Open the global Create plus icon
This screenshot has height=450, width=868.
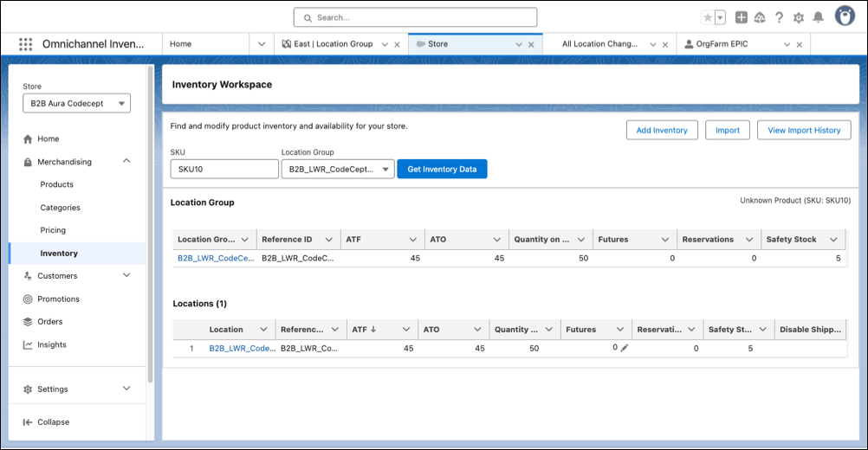coord(742,17)
